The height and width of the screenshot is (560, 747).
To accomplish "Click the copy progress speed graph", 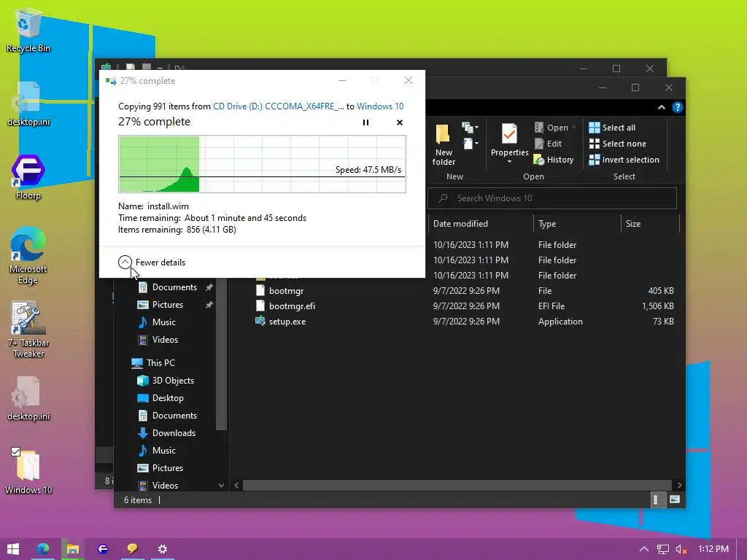I will 262,164.
